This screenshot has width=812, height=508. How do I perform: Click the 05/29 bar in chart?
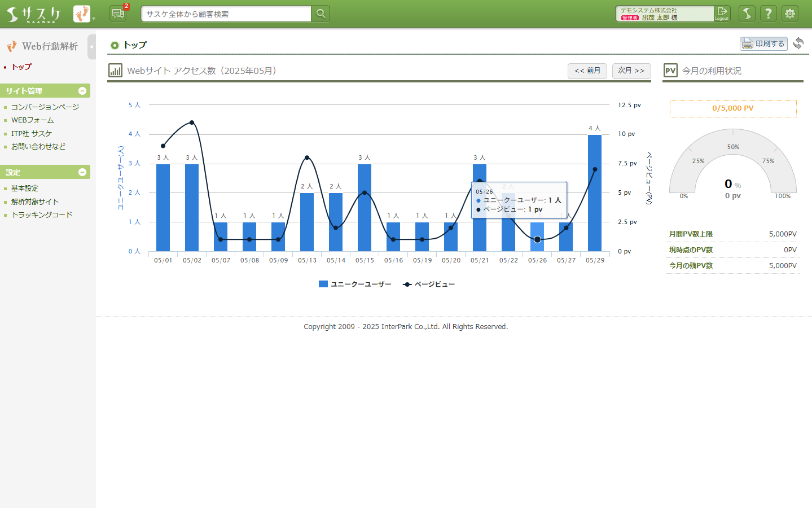(x=595, y=193)
